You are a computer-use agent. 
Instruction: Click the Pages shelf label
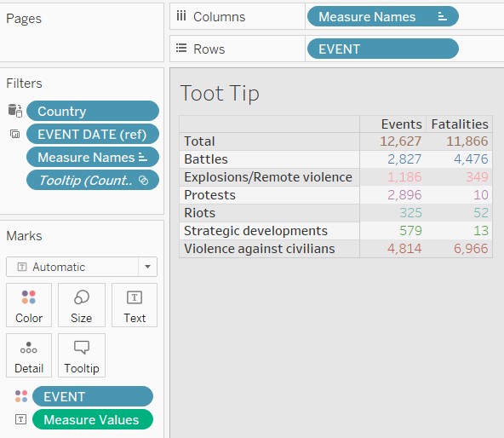(x=24, y=19)
